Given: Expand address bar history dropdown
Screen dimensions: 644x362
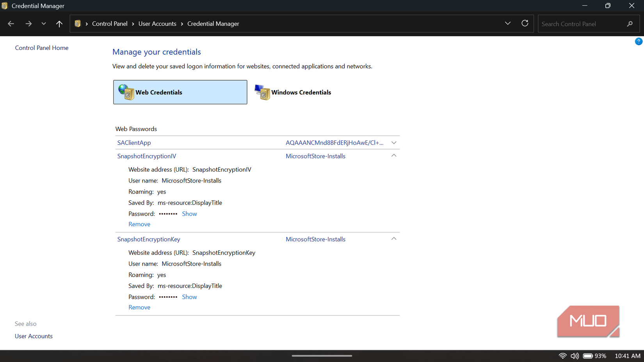Looking at the screenshot, I should (508, 23).
